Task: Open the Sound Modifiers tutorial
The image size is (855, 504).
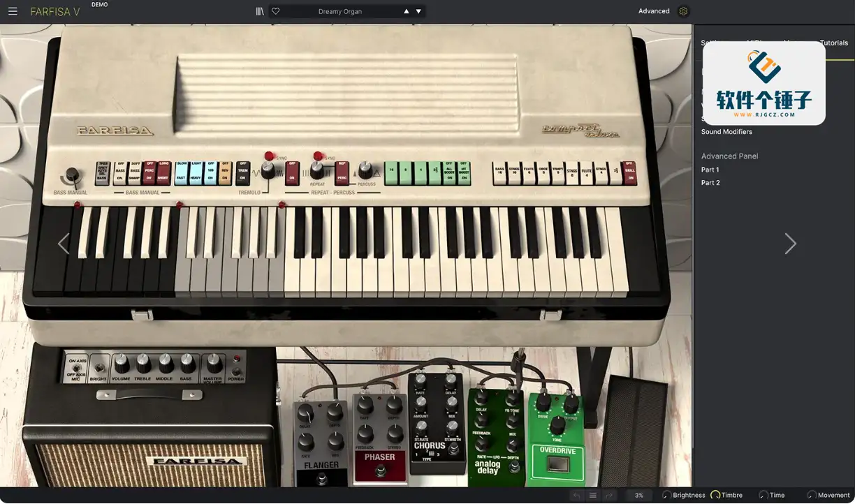Action: [x=726, y=132]
